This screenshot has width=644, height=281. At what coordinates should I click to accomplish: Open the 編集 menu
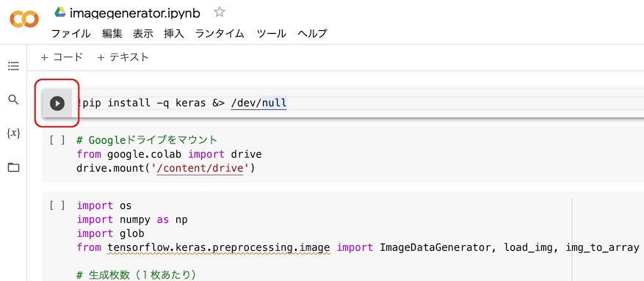[x=112, y=34]
